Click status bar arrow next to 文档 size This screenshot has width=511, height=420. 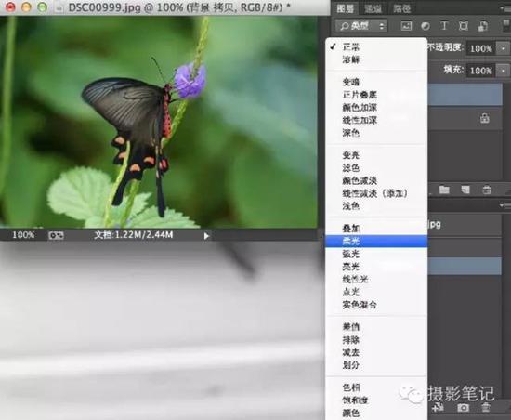206,236
